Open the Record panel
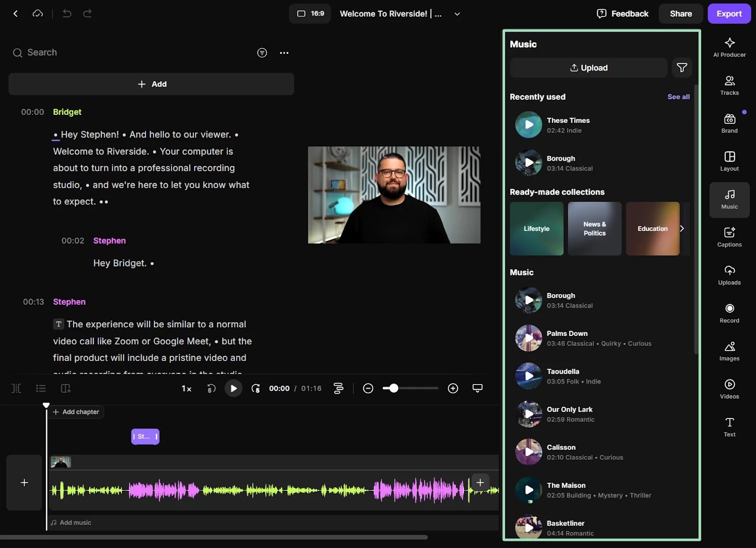This screenshot has height=548, width=756. pos(730,313)
